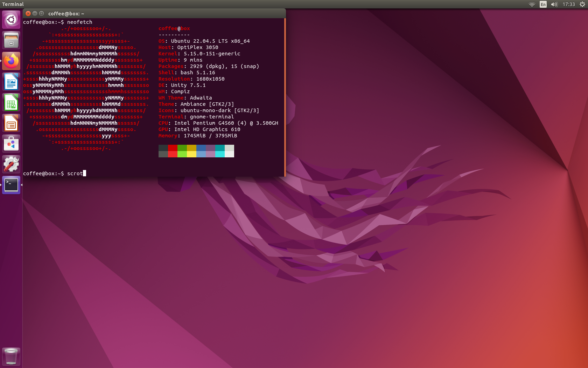The height and width of the screenshot is (368, 588).
Task: Click the bright green color block
Action: click(x=182, y=154)
